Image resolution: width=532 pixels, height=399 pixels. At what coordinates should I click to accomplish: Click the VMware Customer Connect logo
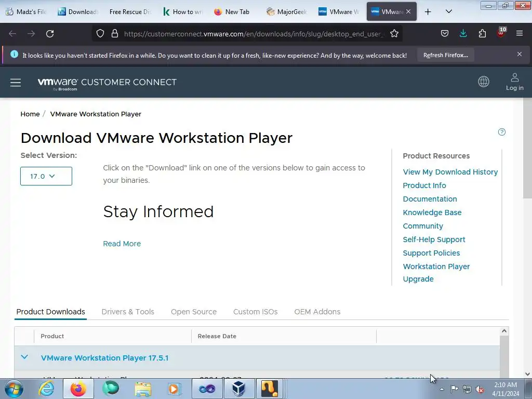(x=107, y=84)
